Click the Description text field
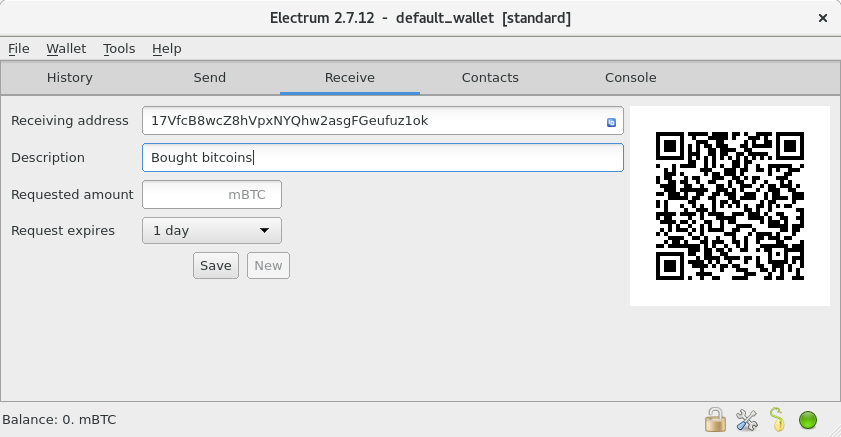Screen dimensions: 841x437 pyautogui.click(x=383, y=158)
